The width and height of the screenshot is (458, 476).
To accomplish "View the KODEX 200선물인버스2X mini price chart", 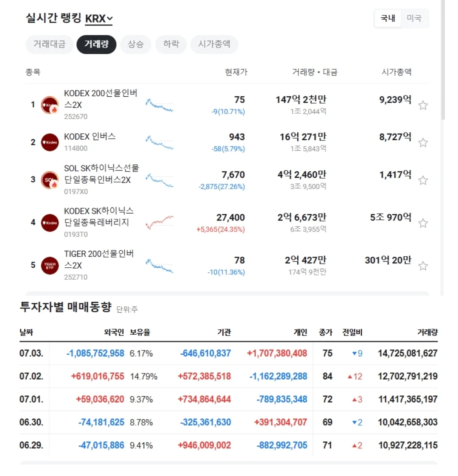I will [x=159, y=105].
